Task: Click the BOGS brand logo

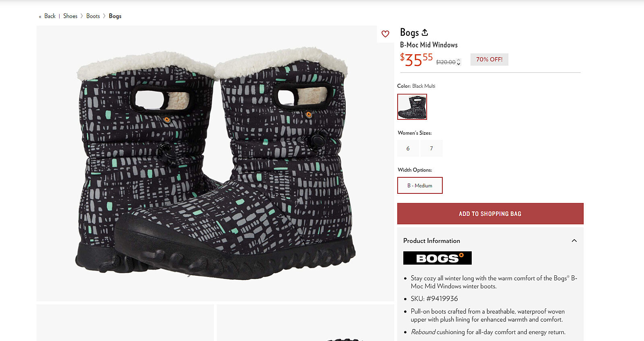Action: pyautogui.click(x=437, y=258)
